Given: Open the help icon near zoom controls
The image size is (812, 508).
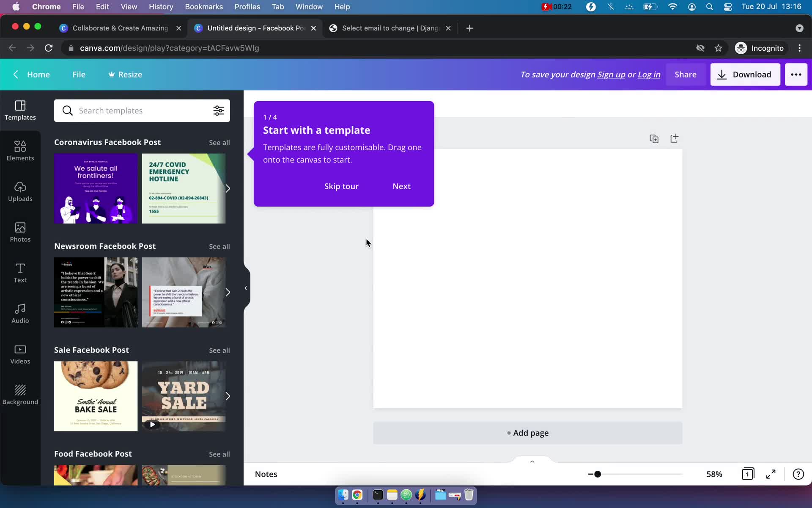Looking at the screenshot, I should tap(798, 474).
